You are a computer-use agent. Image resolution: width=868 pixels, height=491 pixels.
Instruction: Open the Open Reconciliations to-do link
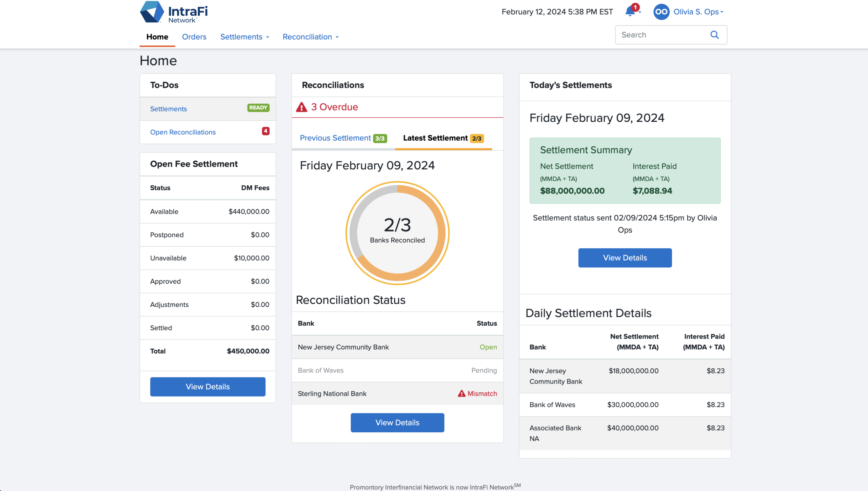pos(183,132)
